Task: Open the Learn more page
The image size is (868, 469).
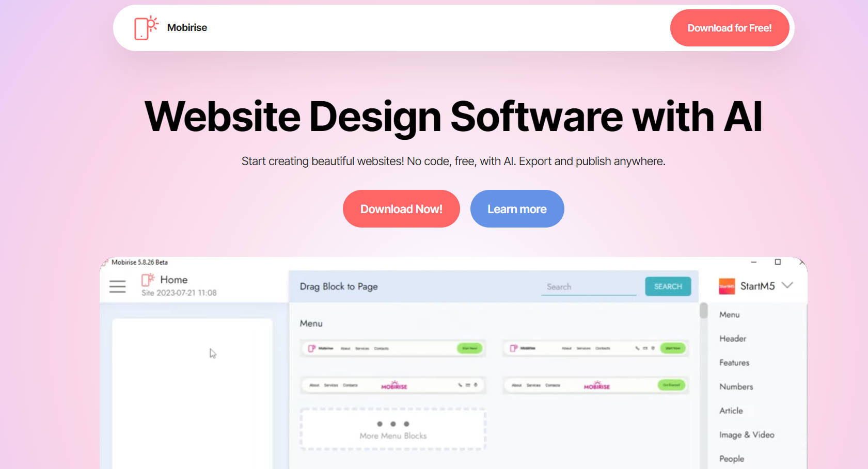Action: [x=517, y=208]
